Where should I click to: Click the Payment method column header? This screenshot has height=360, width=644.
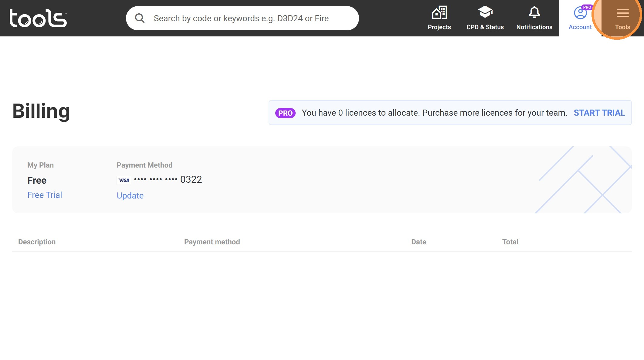(x=212, y=242)
